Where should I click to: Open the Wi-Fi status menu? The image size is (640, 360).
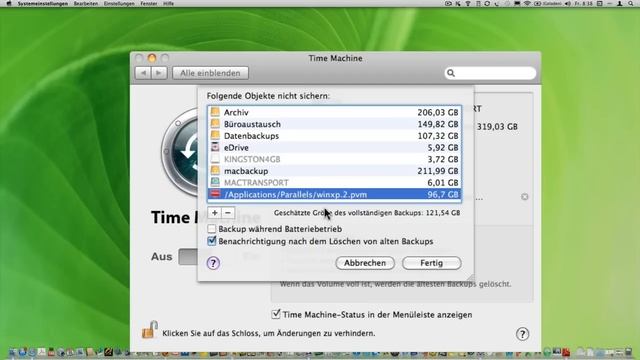527,3
